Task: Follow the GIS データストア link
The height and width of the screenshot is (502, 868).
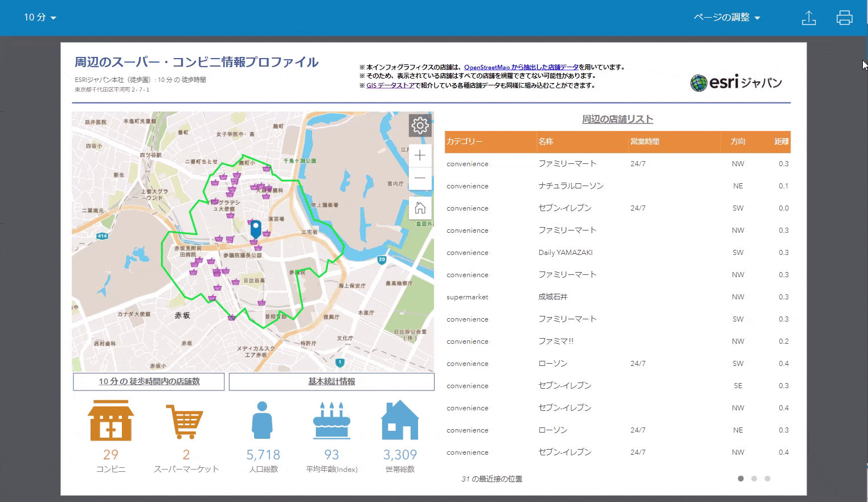Action: click(x=390, y=85)
